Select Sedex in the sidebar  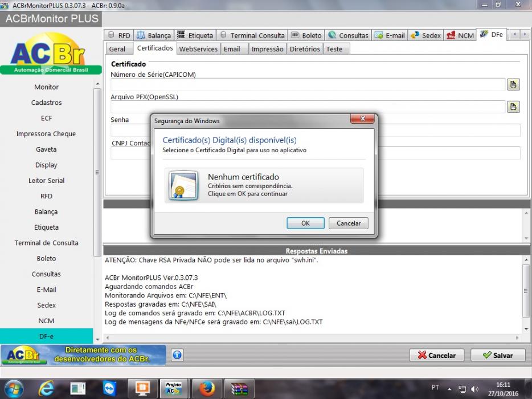pos(47,306)
